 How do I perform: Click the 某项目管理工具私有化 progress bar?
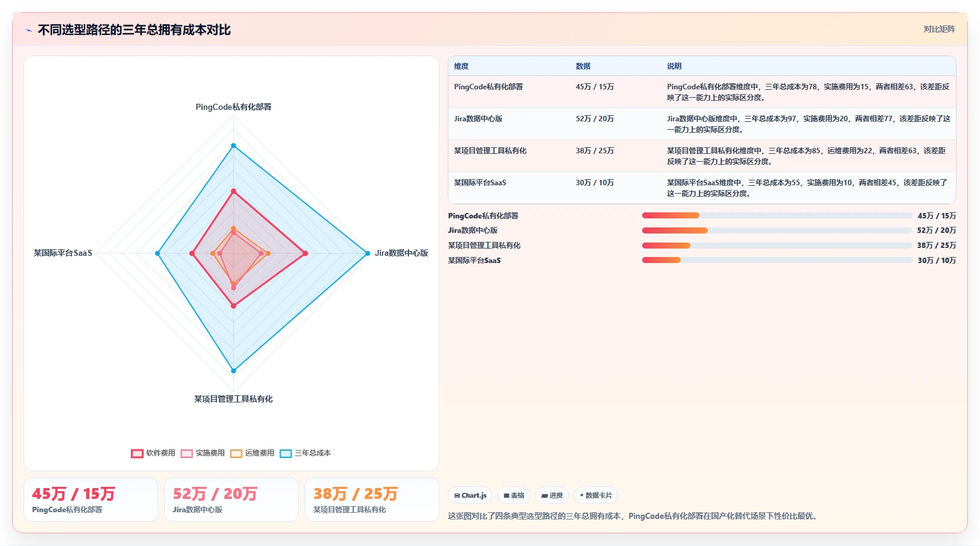coord(777,246)
